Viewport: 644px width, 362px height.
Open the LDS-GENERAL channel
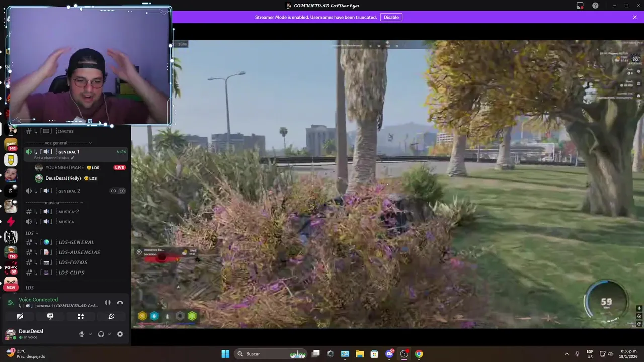point(76,242)
